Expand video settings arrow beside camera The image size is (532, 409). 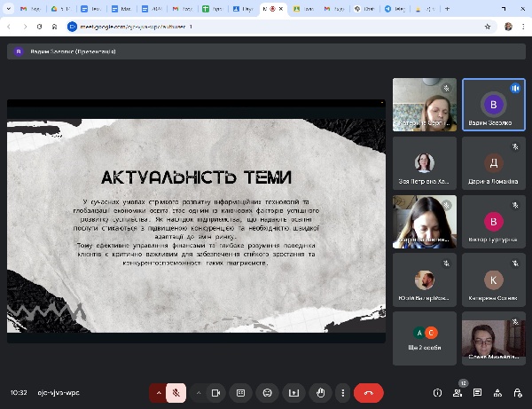coord(198,392)
